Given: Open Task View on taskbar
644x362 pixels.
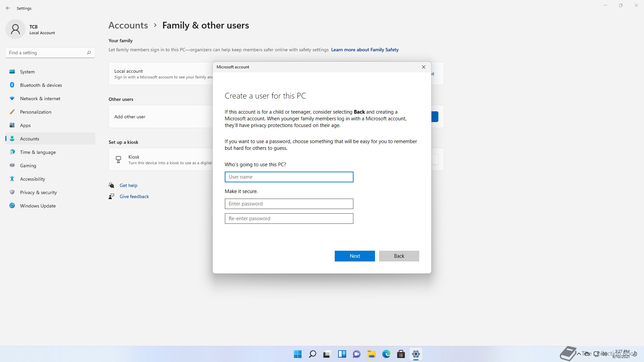Looking at the screenshot, I should click(x=327, y=354).
